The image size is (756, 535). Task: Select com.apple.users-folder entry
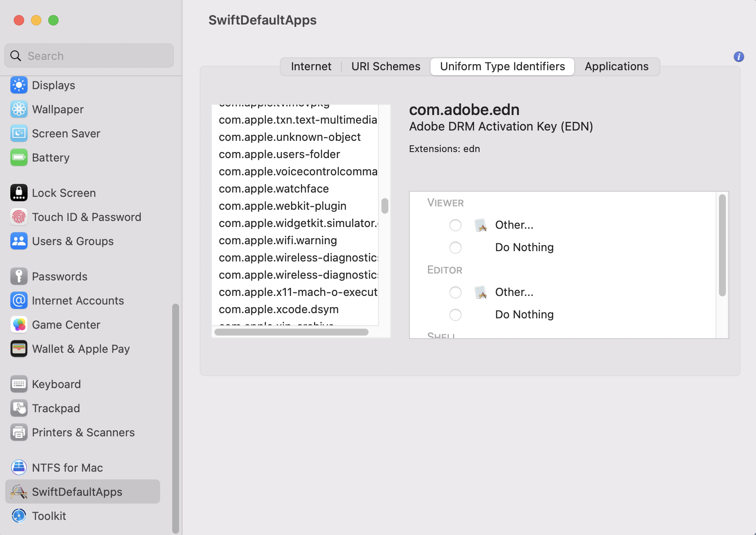pos(295,154)
